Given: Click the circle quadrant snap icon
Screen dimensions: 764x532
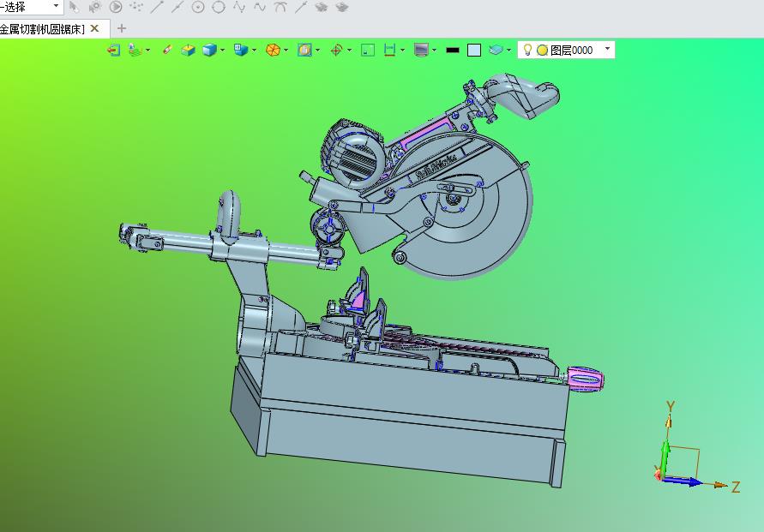Looking at the screenshot, I should 219,7.
